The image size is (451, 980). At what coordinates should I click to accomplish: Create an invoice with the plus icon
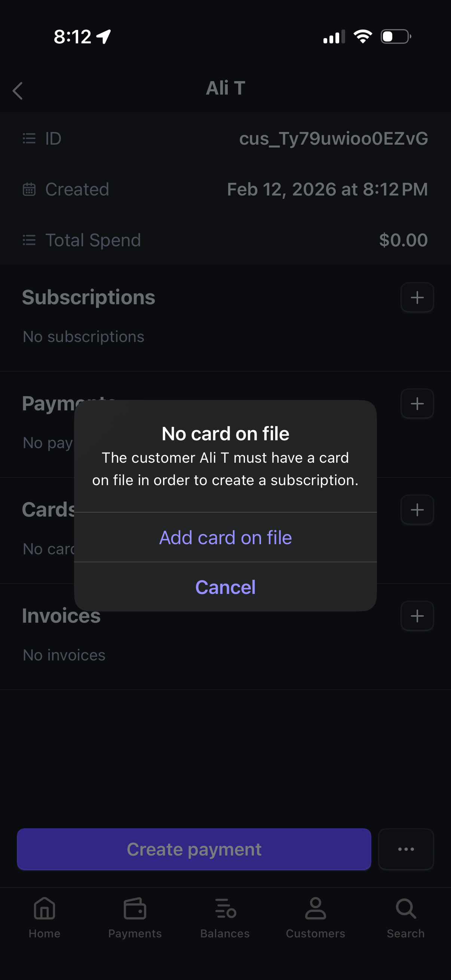(x=417, y=616)
